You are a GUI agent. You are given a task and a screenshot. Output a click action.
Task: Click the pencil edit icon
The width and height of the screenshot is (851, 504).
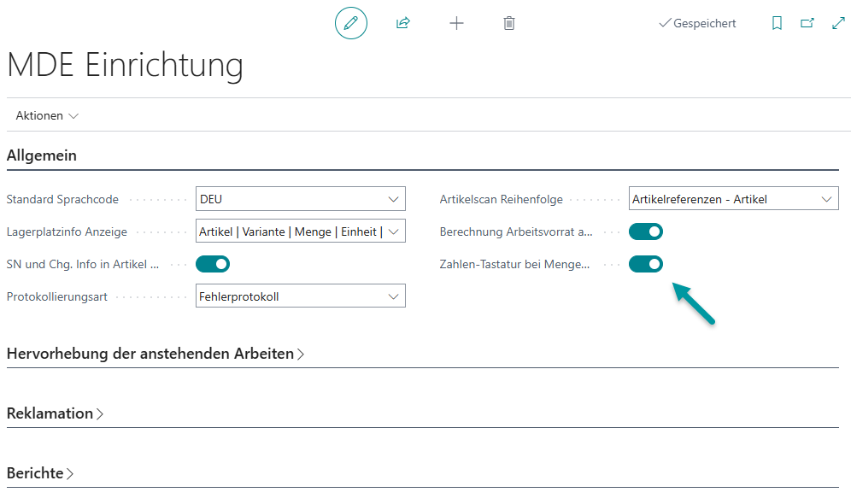tap(351, 23)
